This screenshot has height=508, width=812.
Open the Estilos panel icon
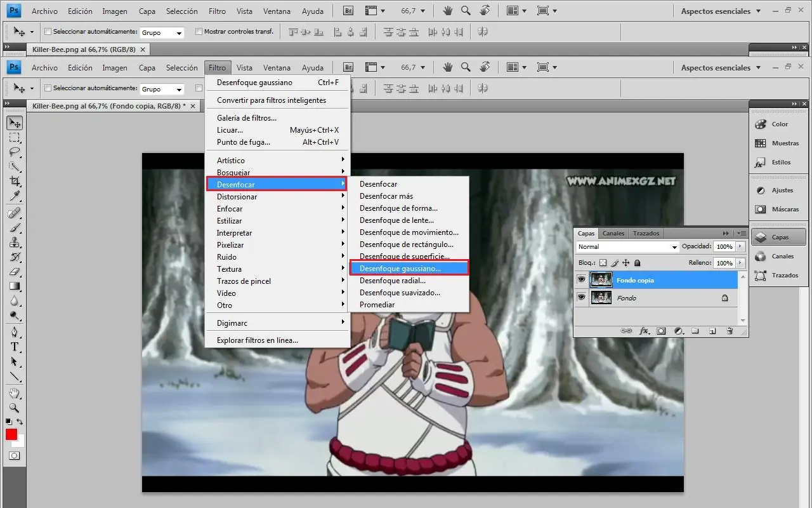(x=761, y=163)
